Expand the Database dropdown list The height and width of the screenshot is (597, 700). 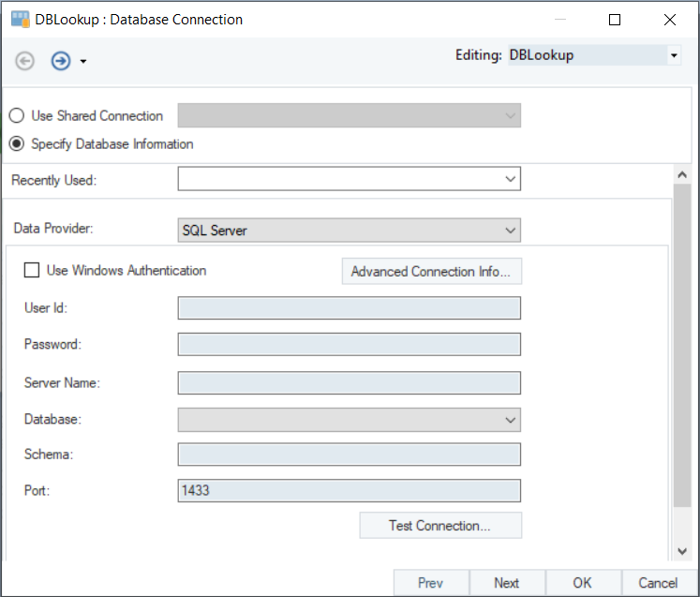click(x=510, y=420)
